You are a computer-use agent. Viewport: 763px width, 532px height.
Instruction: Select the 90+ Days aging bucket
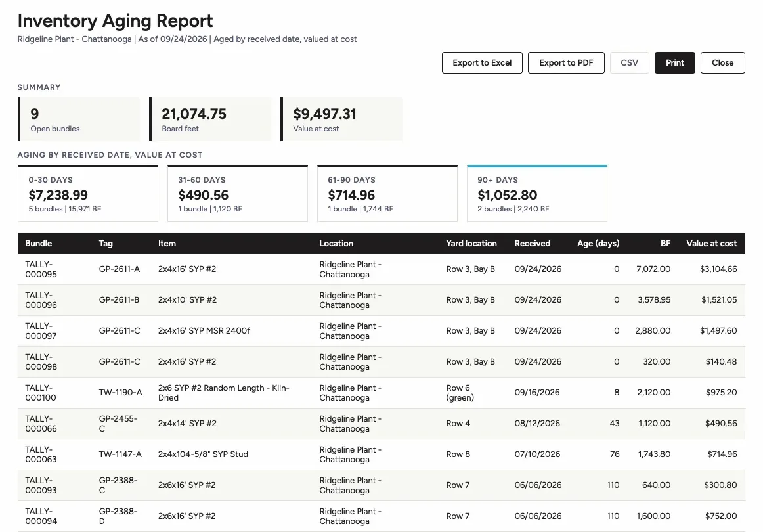(537, 194)
